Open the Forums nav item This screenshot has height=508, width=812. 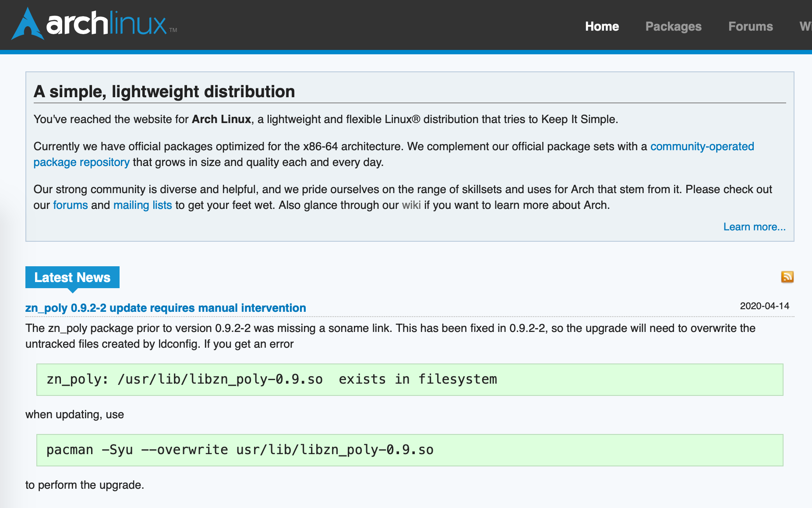750,26
